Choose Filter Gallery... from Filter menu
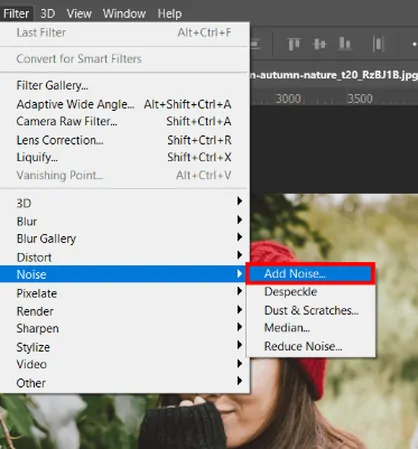 coord(124,86)
